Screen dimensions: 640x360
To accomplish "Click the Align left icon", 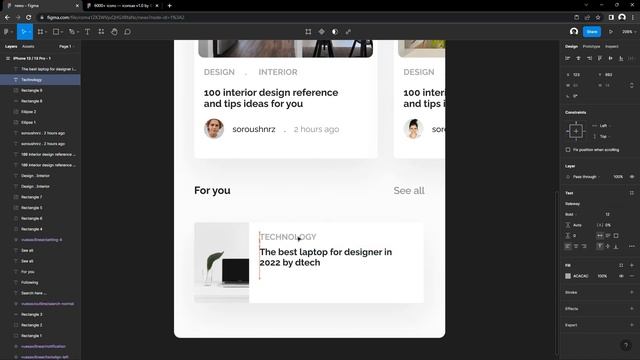I will (568, 58).
